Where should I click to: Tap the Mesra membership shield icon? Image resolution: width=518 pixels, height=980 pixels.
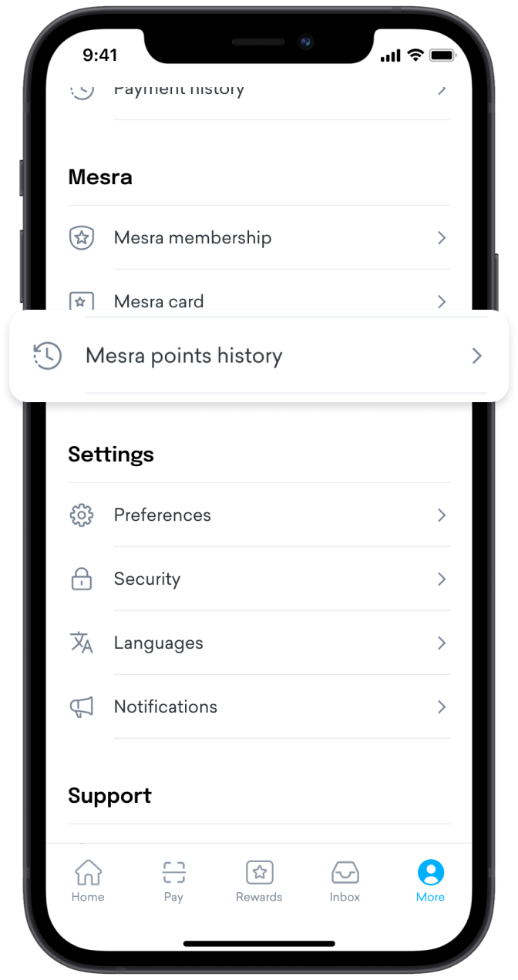pos(81,238)
